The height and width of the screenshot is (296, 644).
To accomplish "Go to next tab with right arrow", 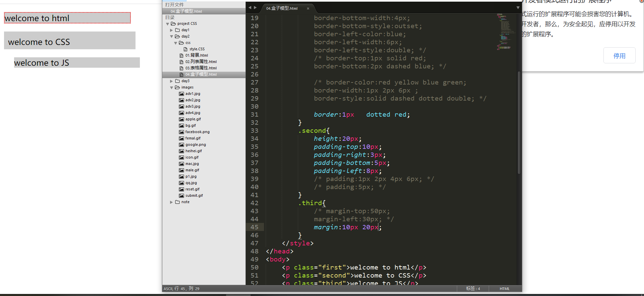I will click(x=255, y=7).
